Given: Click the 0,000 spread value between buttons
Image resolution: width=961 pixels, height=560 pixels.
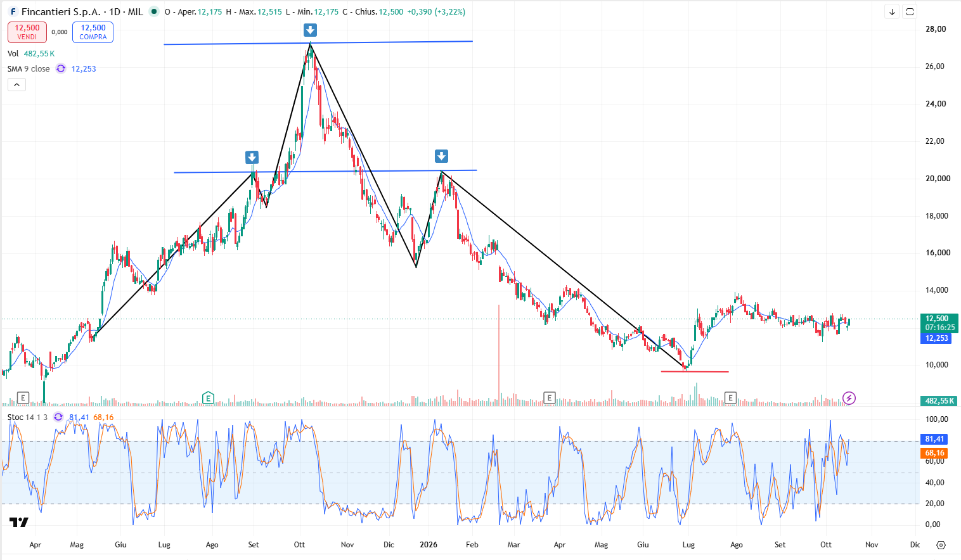Looking at the screenshot, I should 60,32.
